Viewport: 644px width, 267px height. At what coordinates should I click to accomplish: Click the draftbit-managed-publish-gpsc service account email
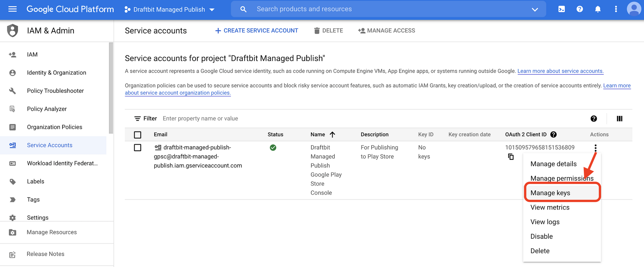[x=198, y=157]
